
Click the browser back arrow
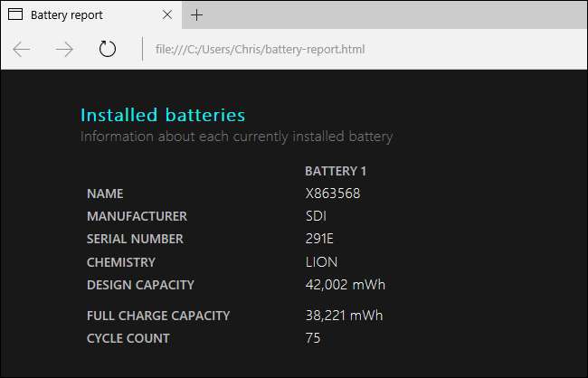click(x=21, y=49)
